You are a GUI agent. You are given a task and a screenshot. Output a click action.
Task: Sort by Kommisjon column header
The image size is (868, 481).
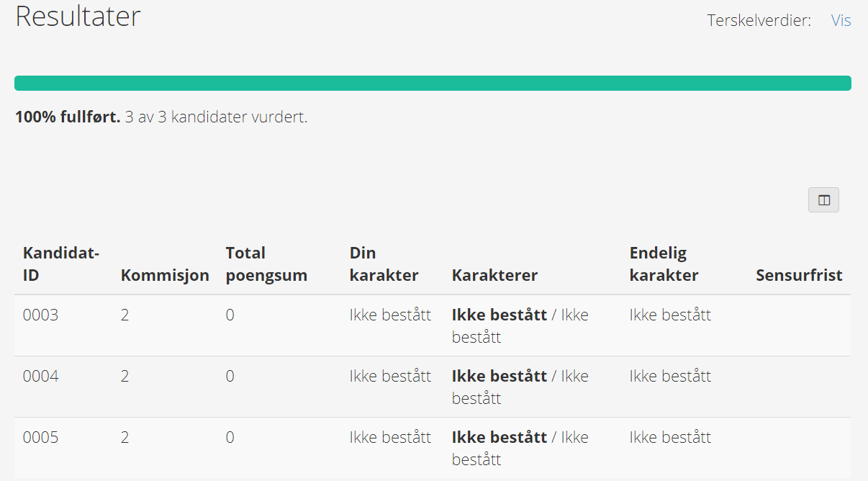point(165,275)
